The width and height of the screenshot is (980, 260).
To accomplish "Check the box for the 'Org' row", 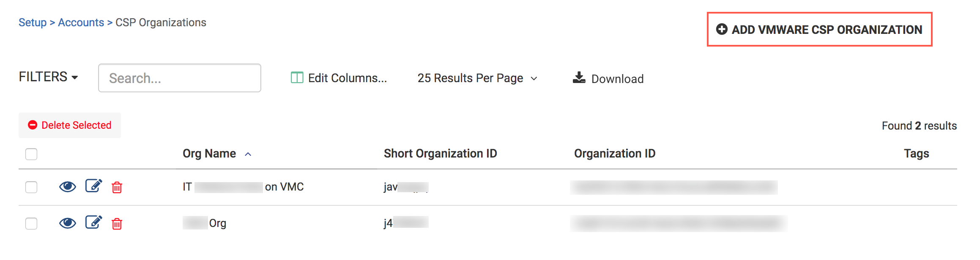I will (x=31, y=223).
